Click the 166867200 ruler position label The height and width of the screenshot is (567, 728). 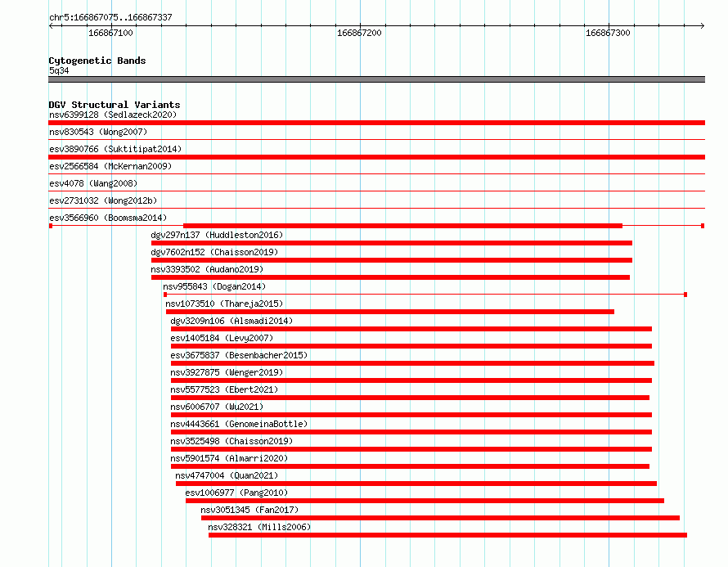pos(359,33)
